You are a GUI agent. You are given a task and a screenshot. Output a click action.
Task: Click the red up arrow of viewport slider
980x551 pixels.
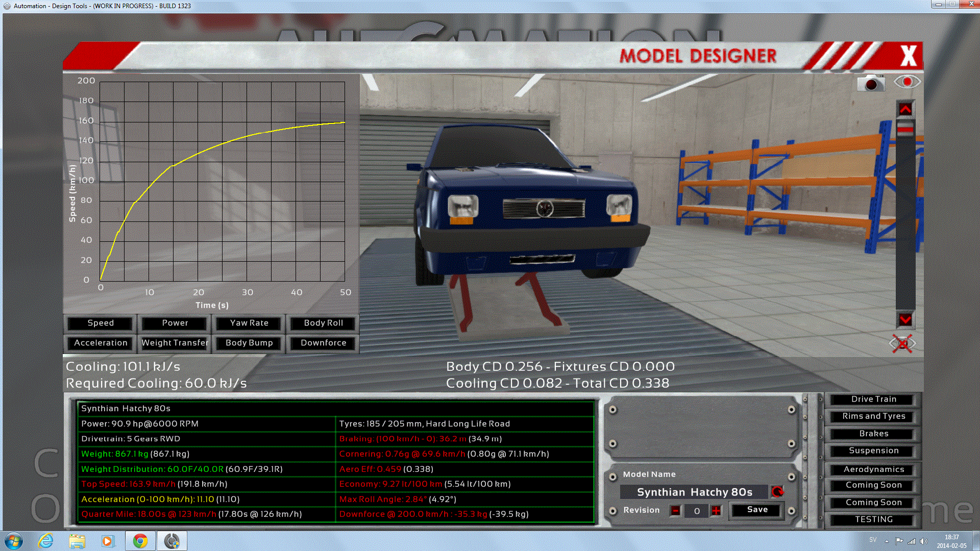(905, 109)
